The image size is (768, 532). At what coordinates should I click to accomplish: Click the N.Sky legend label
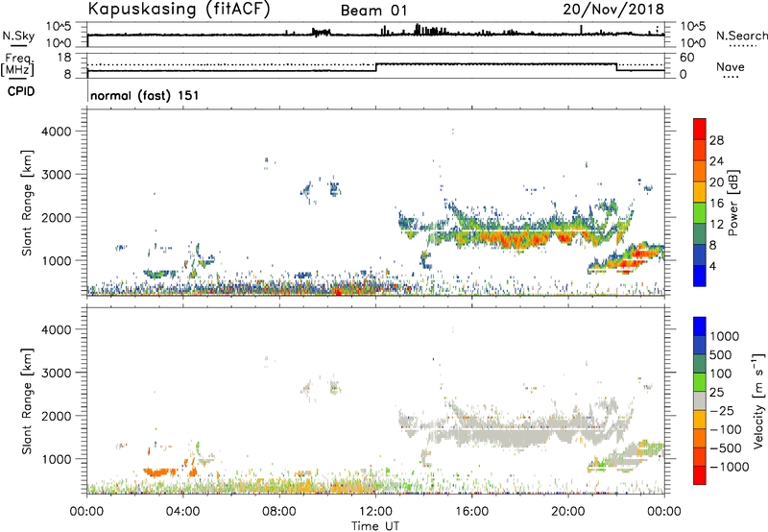[18, 36]
